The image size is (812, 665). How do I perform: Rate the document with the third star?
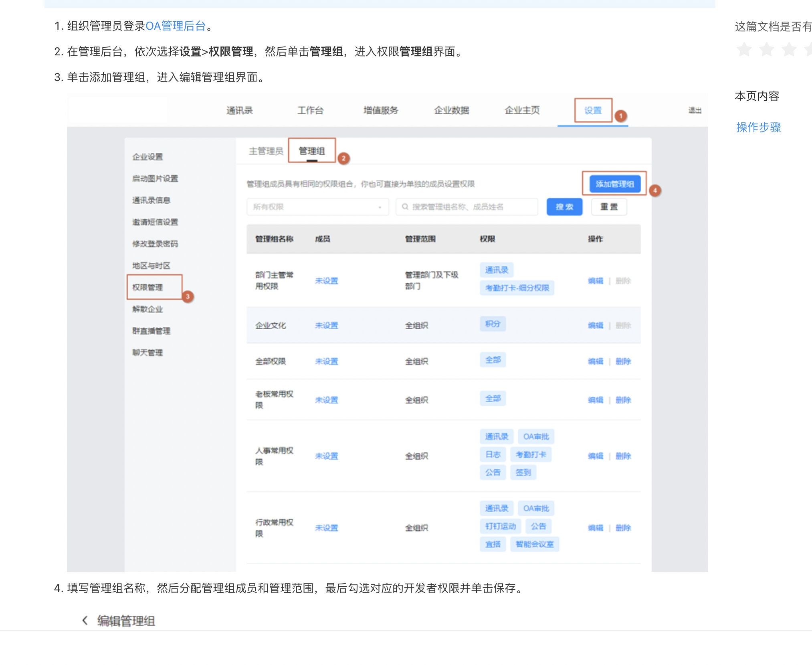pyautogui.click(x=789, y=49)
